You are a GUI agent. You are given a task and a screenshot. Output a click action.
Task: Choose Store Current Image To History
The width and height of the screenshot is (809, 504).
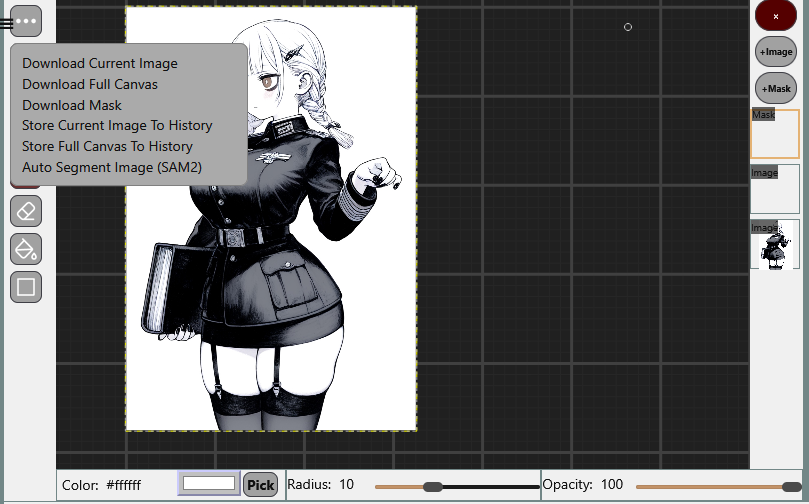(117, 125)
